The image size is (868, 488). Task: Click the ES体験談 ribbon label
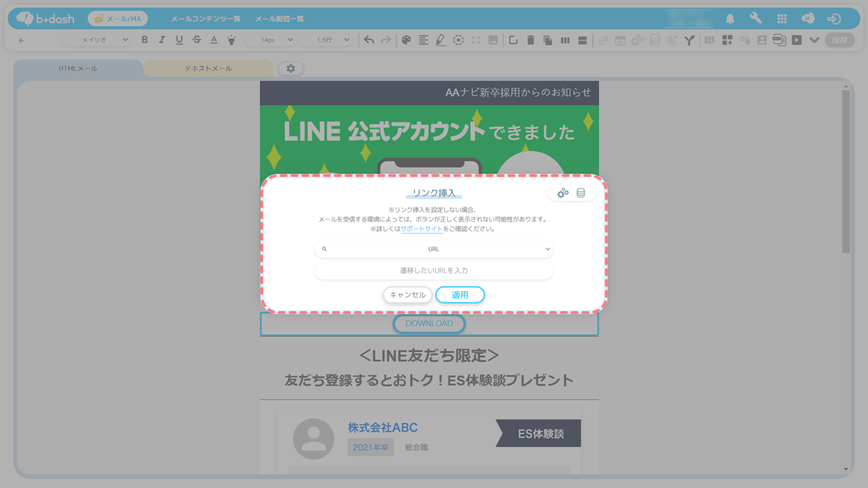pyautogui.click(x=539, y=434)
